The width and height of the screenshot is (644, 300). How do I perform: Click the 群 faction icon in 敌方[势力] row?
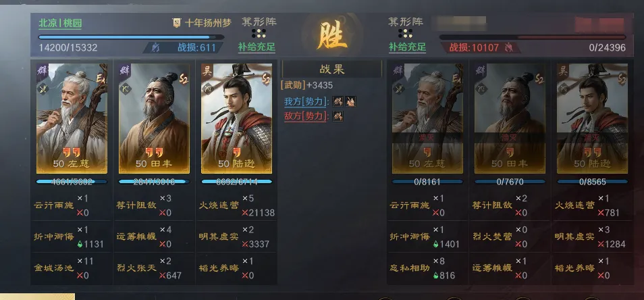tap(338, 116)
